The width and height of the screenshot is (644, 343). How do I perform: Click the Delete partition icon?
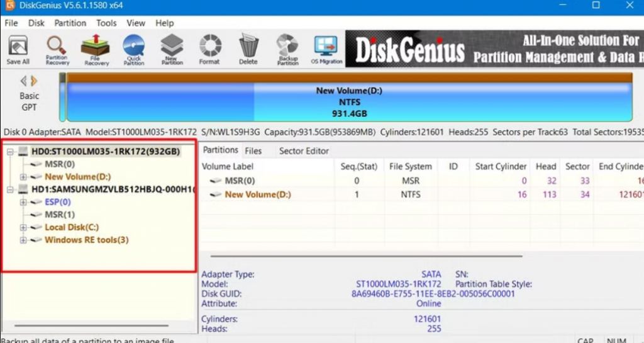click(x=248, y=50)
